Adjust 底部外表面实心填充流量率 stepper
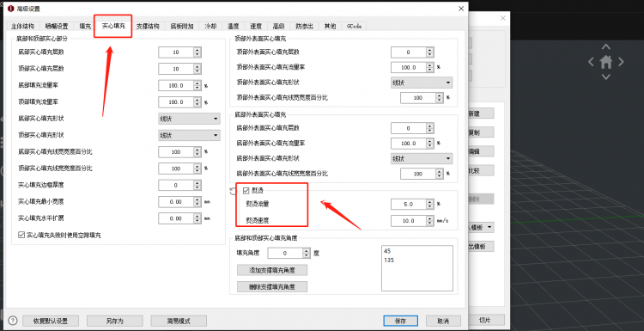Image resolution: width=644 pixels, height=331 pixels. (430, 143)
